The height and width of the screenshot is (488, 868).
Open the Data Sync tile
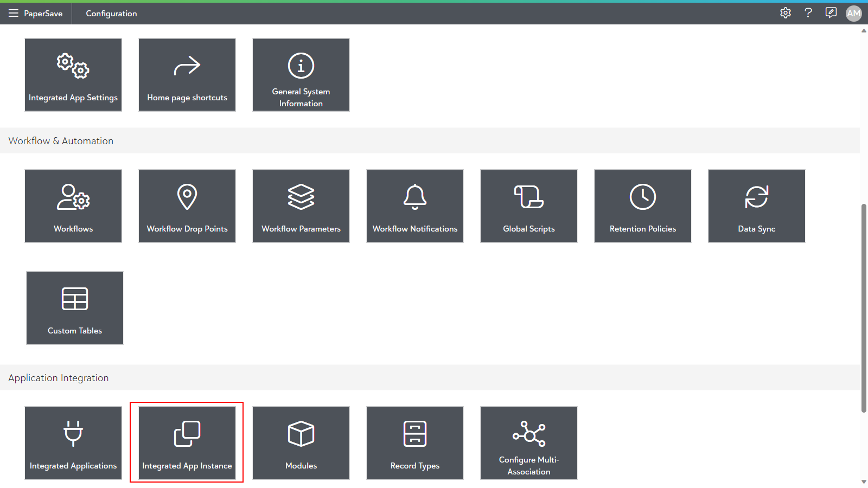(x=757, y=206)
